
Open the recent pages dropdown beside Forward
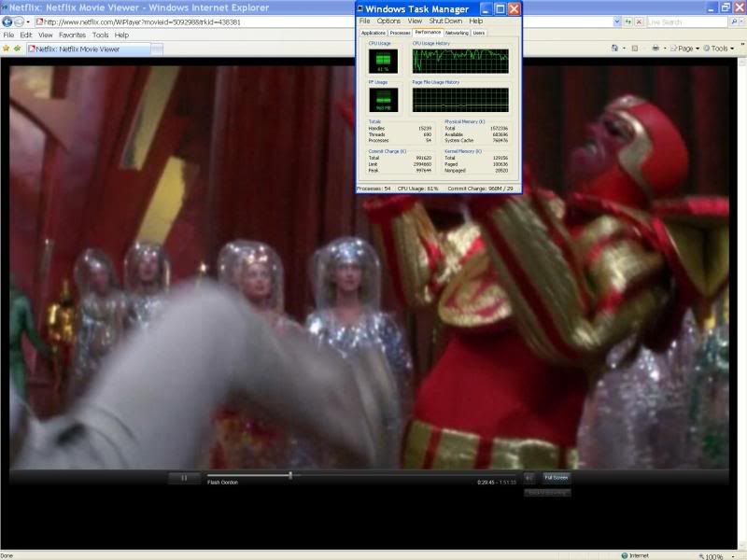click(x=28, y=21)
